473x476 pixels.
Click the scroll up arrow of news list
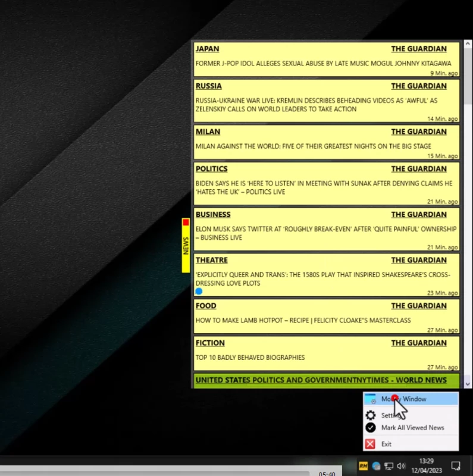pyautogui.click(x=468, y=44)
